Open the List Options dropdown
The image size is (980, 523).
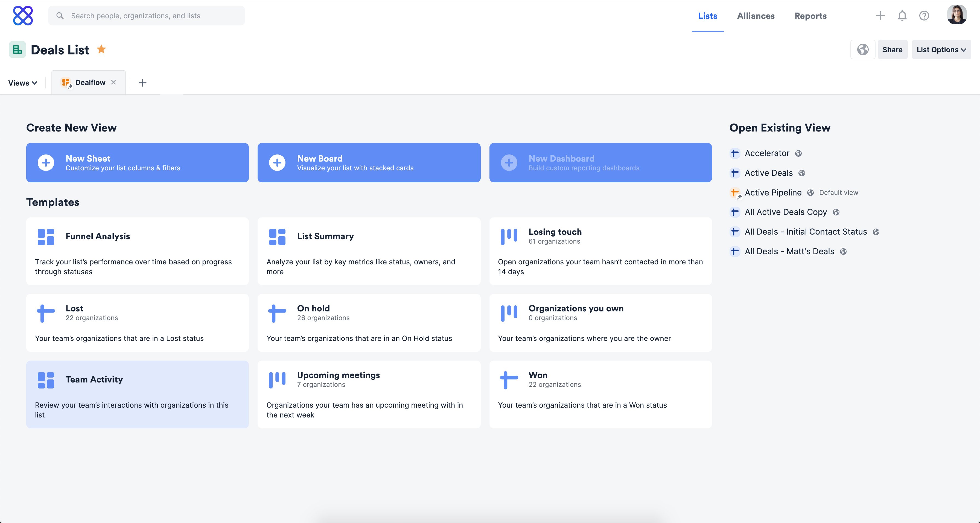(x=941, y=49)
